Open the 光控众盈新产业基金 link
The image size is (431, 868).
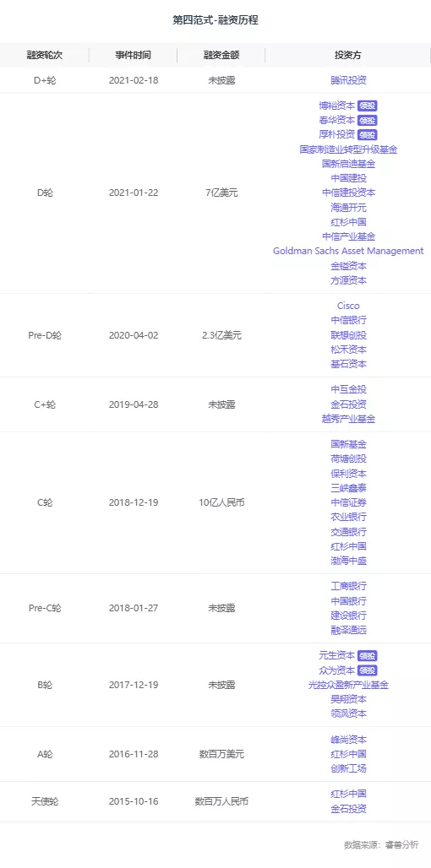[x=348, y=685]
